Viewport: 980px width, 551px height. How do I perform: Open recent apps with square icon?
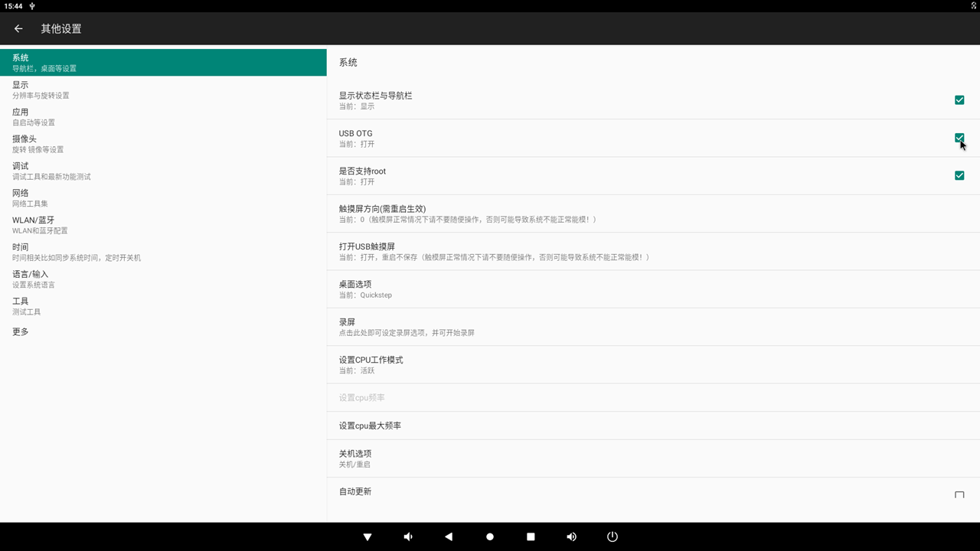tap(531, 536)
